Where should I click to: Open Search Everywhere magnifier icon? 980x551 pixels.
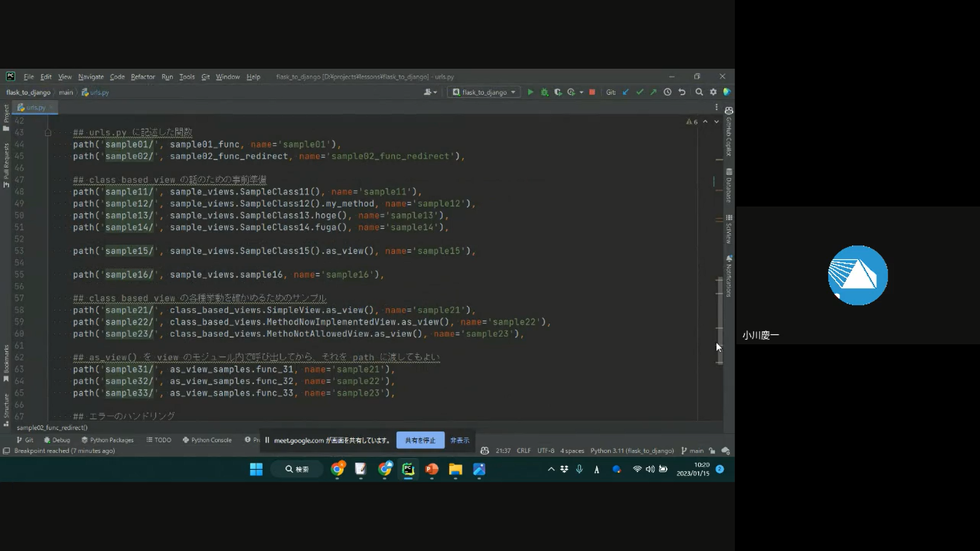tap(699, 92)
